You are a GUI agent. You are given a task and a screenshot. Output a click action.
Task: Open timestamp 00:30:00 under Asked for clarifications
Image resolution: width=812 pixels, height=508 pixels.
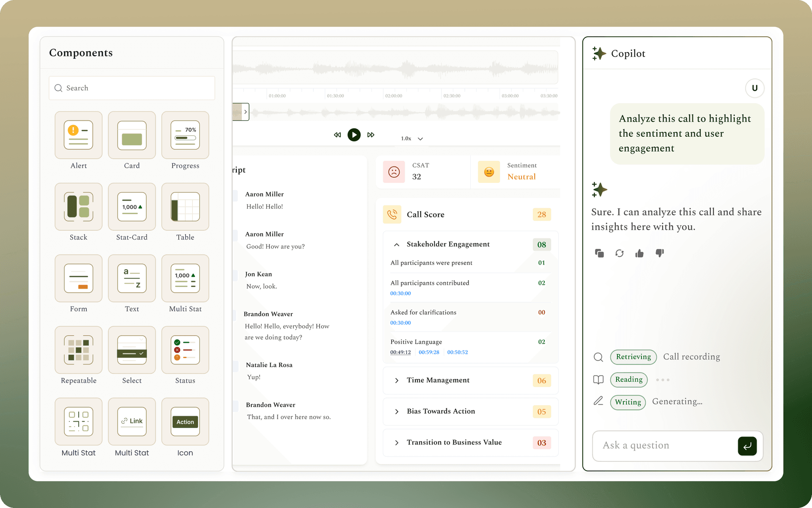tap(401, 323)
